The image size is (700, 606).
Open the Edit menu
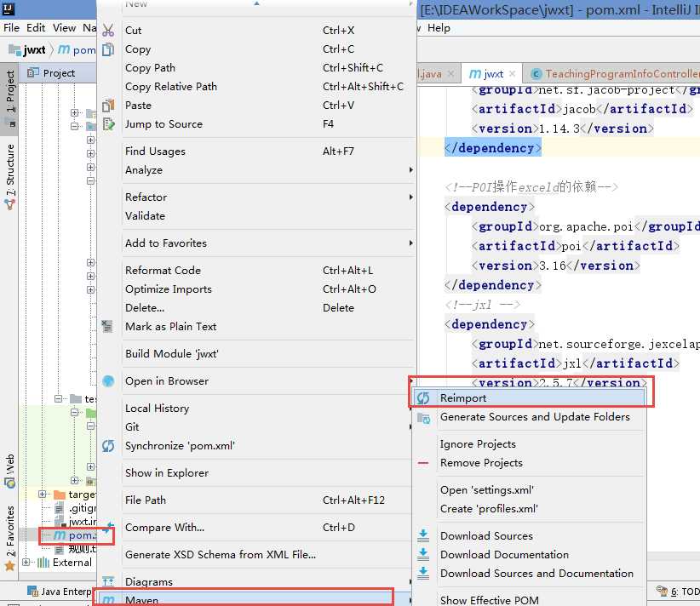(x=36, y=28)
